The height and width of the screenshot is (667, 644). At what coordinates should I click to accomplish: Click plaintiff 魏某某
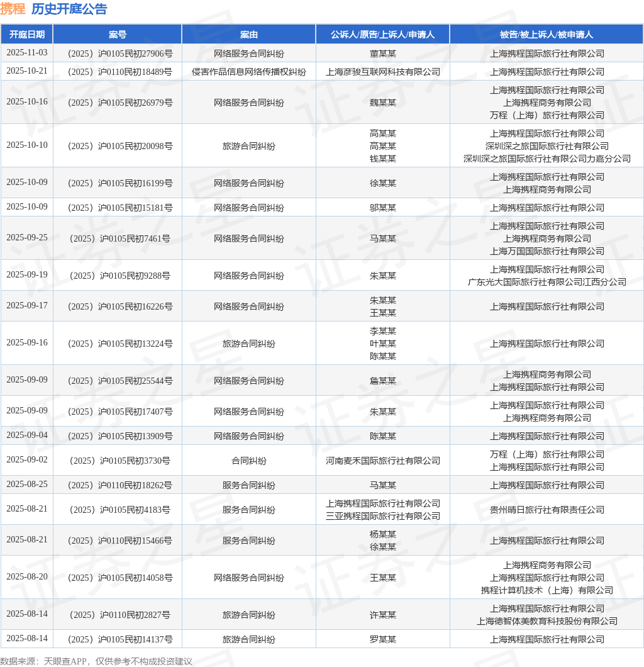pyautogui.click(x=382, y=103)
